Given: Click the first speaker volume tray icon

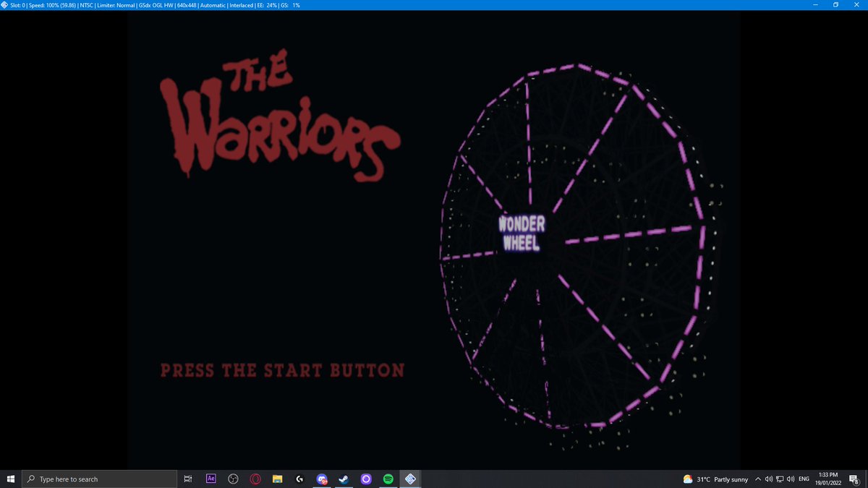Looking at the screenshot, I should click(769, 479).
